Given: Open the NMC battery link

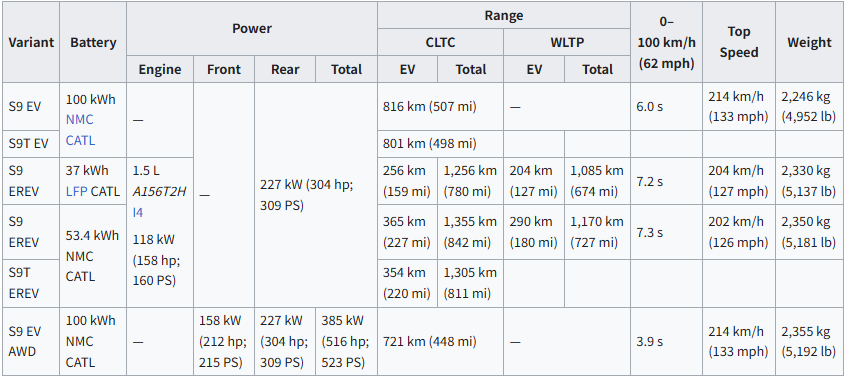Looking at the screenshot, I should point(80,120).
